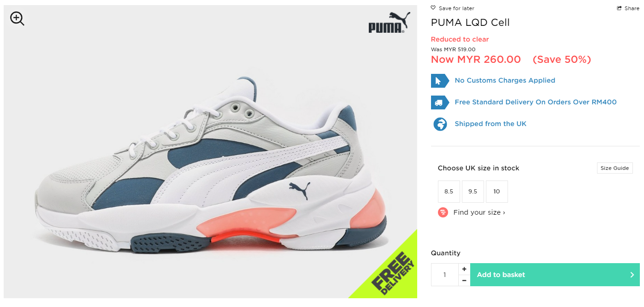Click the Free Standard Delivery link
Viewport: 644px width, 307px height.
536,102
